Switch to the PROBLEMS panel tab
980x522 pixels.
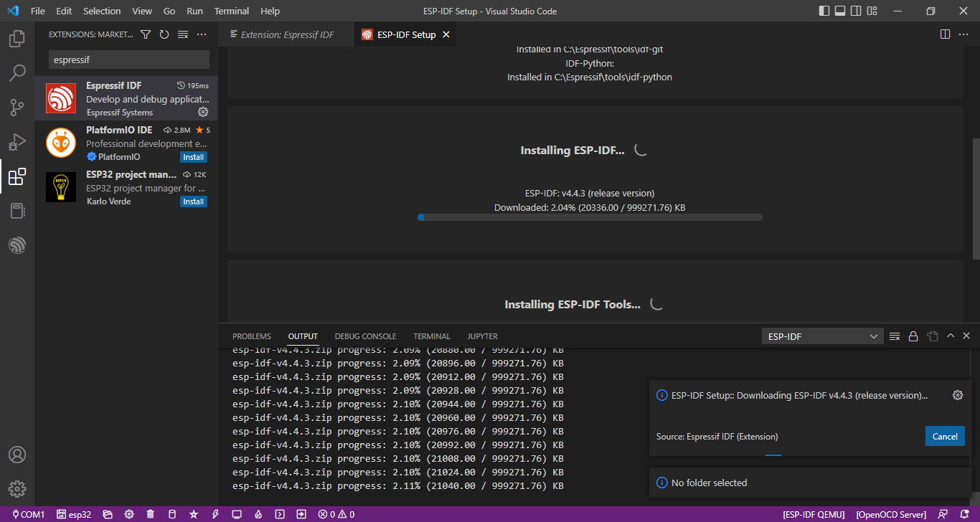(x=252, y=336)
